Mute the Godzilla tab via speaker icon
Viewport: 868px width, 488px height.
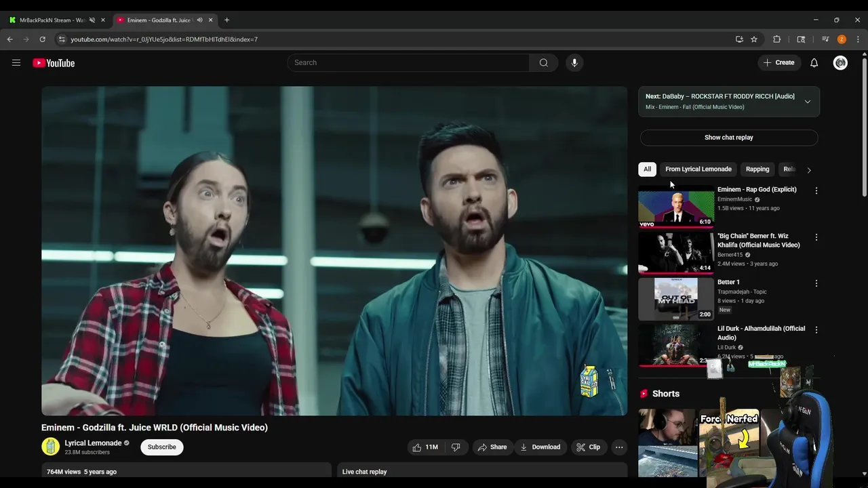point(199,20)
